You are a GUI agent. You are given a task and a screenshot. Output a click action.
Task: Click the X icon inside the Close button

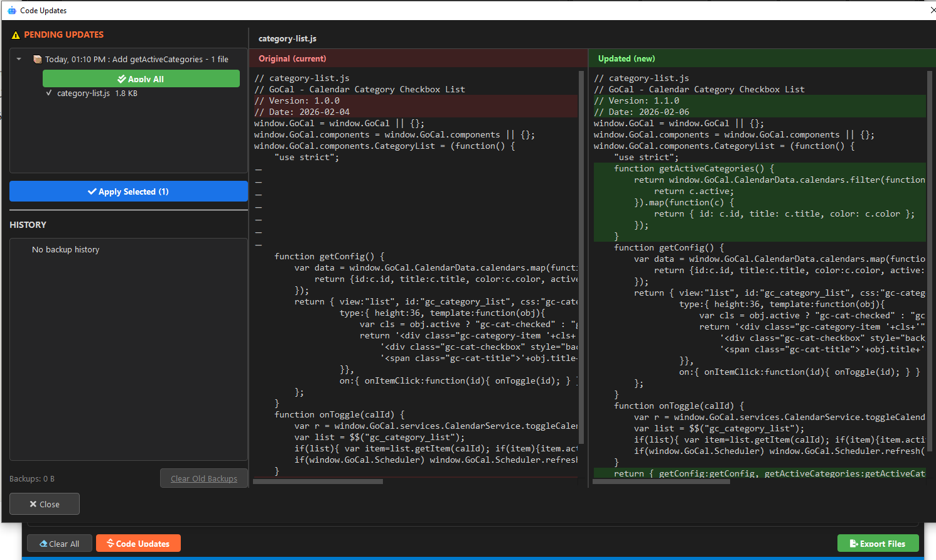pyautogui.click(x=32, y=503)
